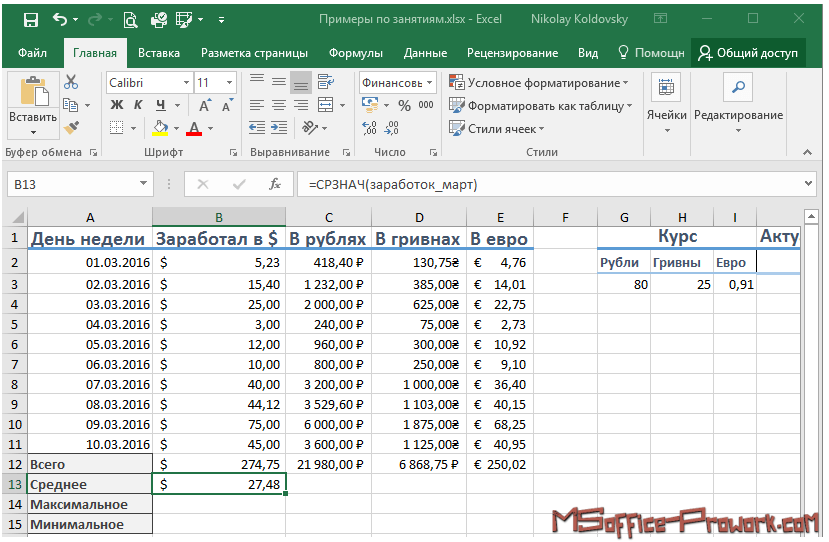This screenshot has height=542, width=829.
Task: Launch the Шрифт dialog launcher
Action: point(233,152)
